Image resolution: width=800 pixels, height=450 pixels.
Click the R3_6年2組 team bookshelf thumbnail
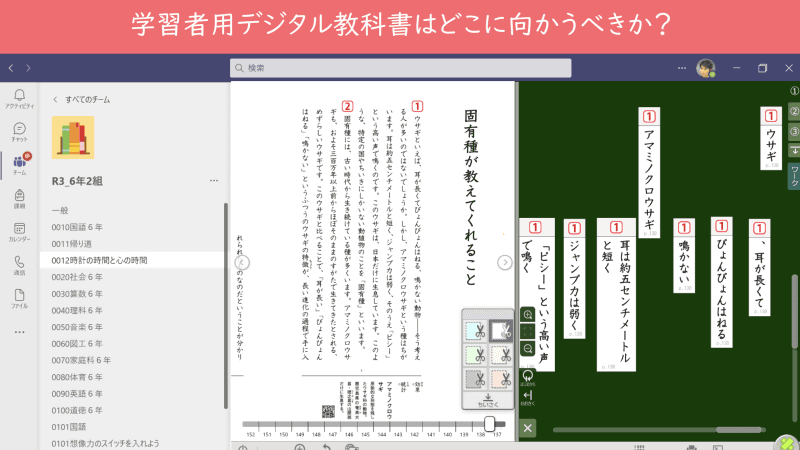tap(73, 137)
